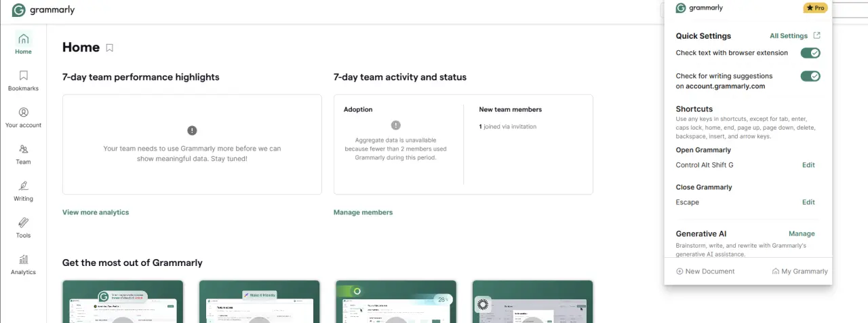Open settings in new tab via external-link icon
Viewport: 868px width, 323px height.
(816, 36)
